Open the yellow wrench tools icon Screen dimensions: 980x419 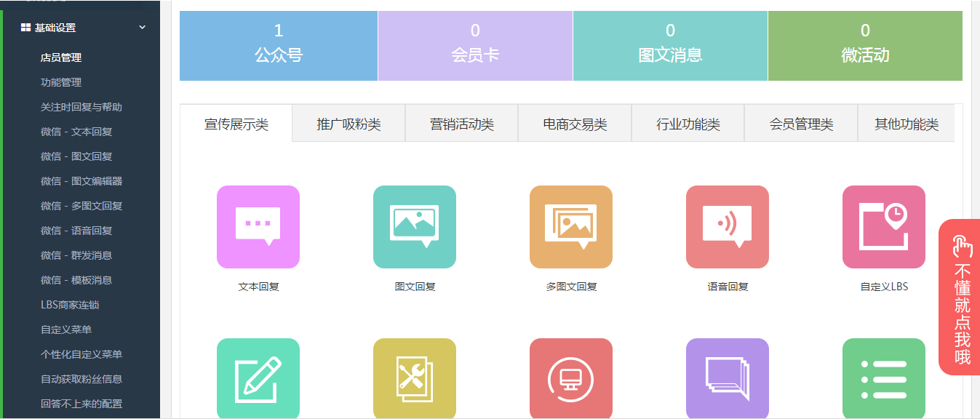(x=415, y=378)
